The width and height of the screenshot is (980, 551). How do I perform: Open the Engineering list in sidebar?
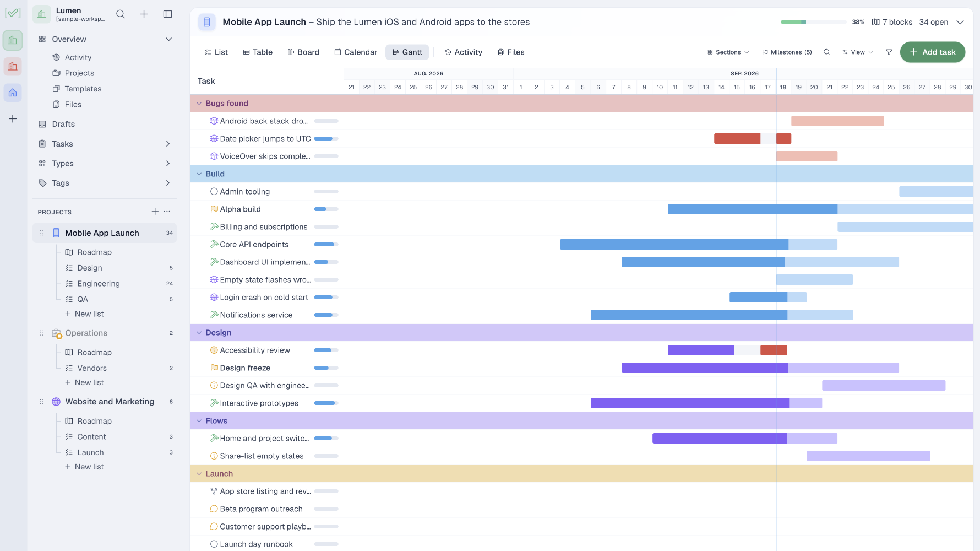coord(99,284)
